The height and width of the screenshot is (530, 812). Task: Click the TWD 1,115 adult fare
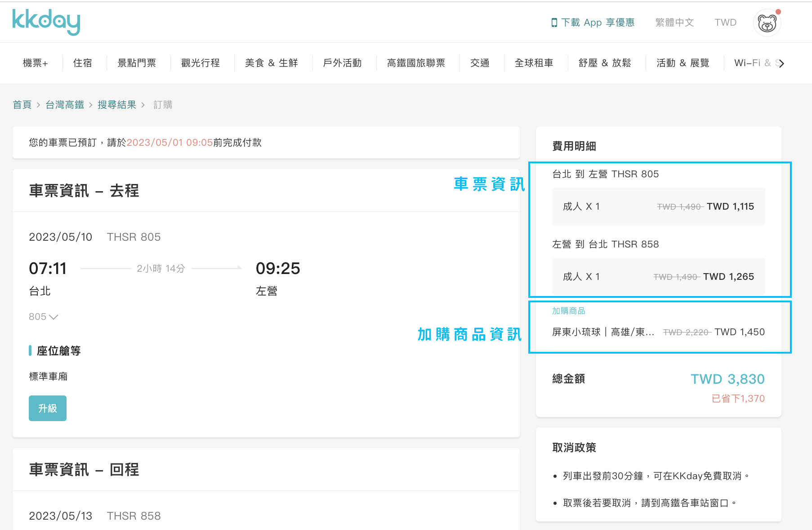click(x=730, y=207)
